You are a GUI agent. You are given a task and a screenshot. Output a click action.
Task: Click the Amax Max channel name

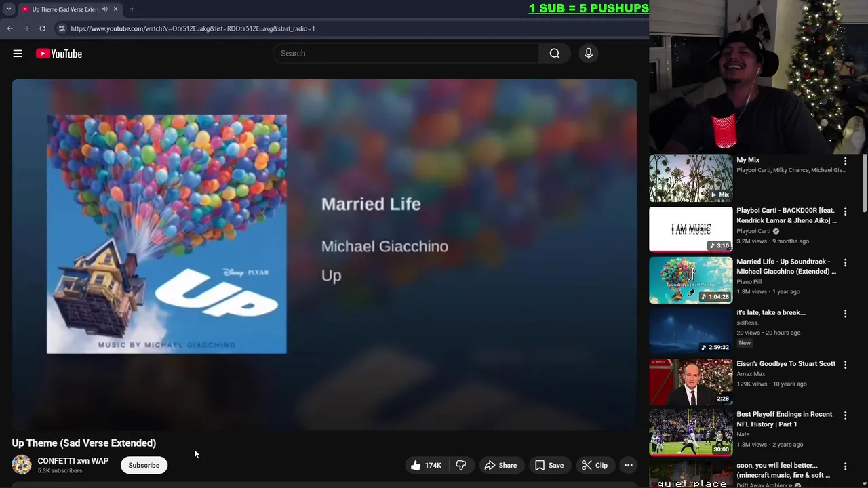(751, 374)
